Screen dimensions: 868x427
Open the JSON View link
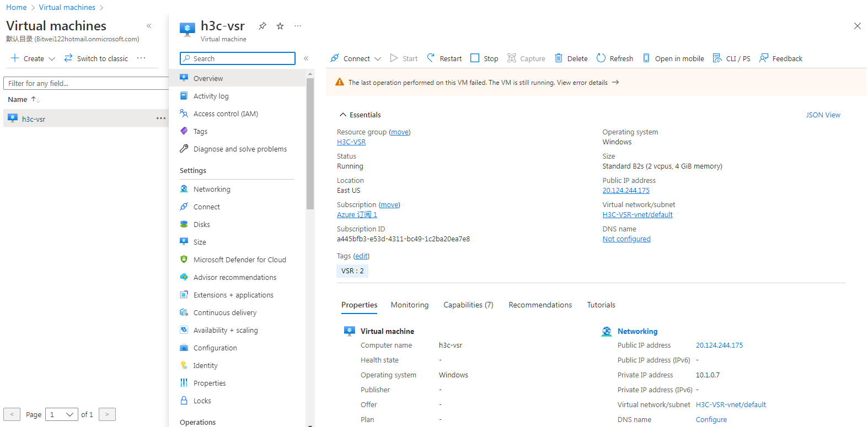[823, 115]
